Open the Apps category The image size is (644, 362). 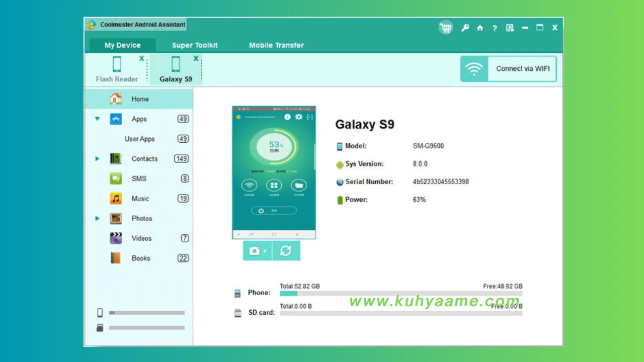tap(139, 119)
